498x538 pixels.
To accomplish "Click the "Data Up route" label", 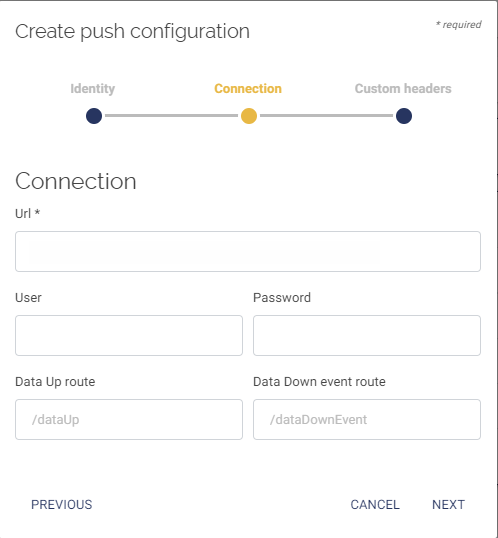I will 55,382.
